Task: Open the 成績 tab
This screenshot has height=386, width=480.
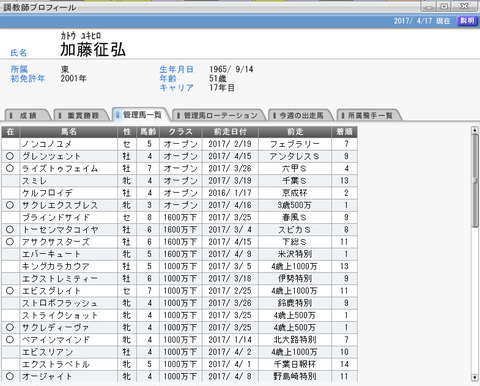Action: pyautogui.click(x=28, y=115)
